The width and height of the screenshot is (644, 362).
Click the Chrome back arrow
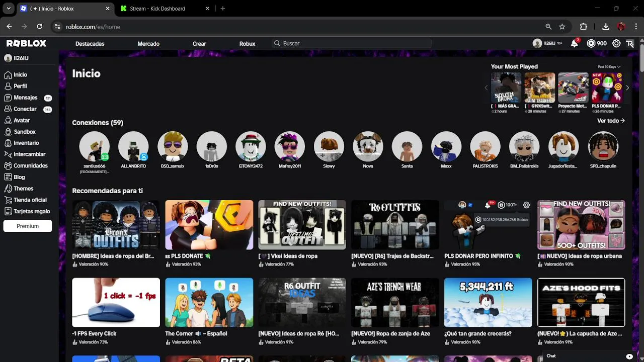coord(9,27)
